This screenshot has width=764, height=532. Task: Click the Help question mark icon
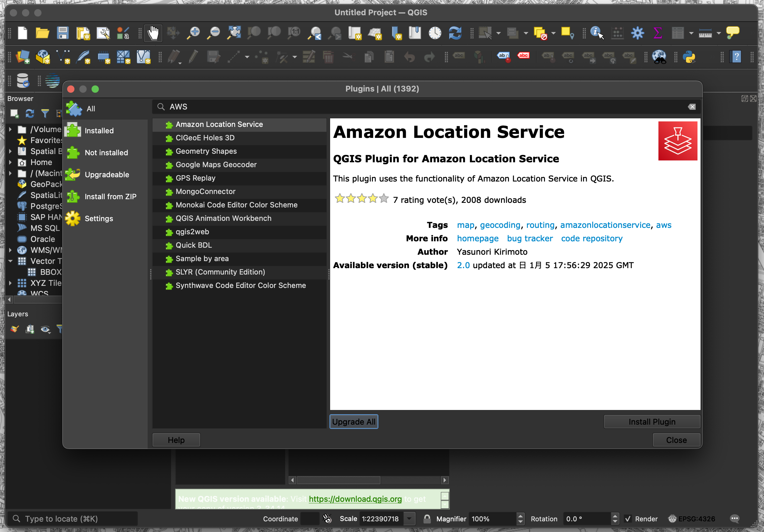click(736, 57)
